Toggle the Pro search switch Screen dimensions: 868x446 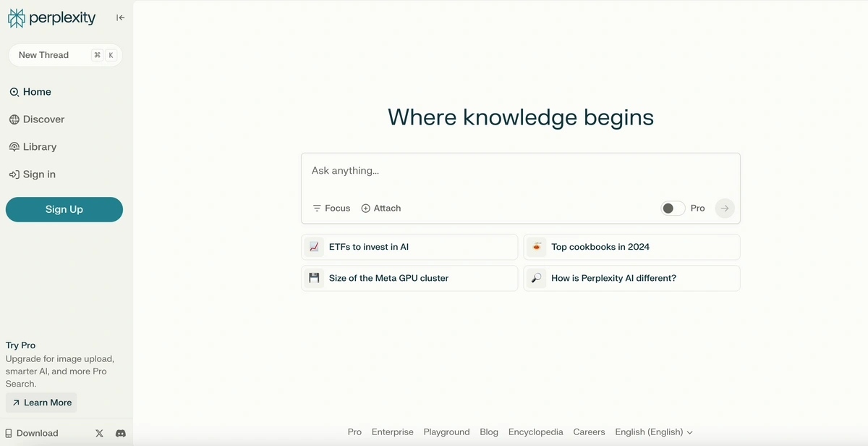pos(673,209)
